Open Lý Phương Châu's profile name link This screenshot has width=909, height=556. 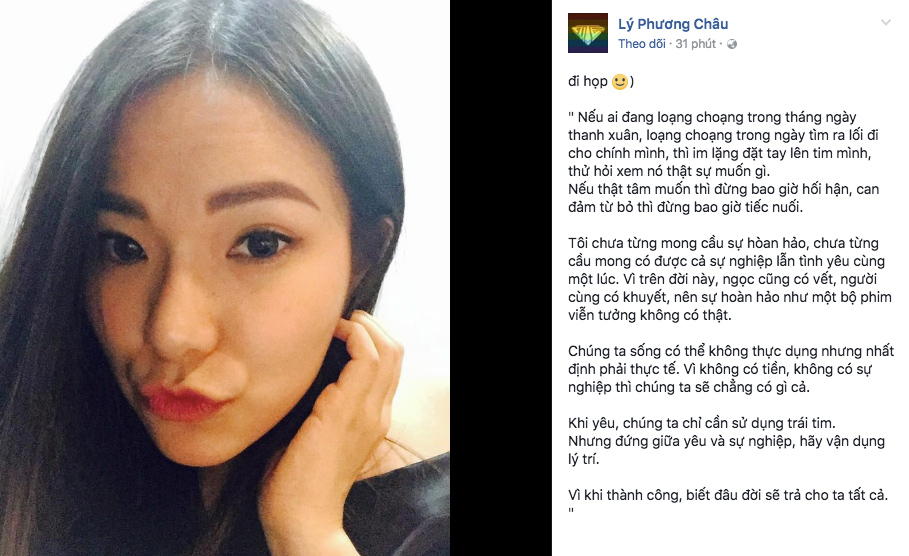click(672, 24)
